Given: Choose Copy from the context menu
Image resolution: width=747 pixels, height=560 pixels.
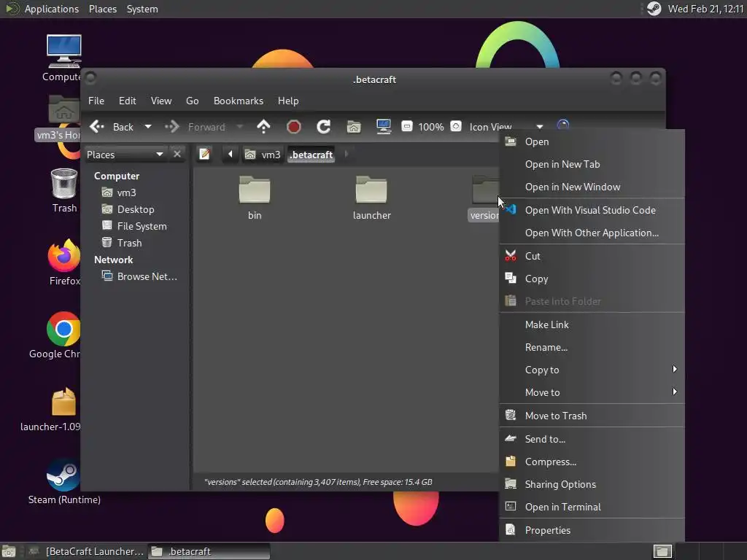Looking at the screenshot, I should pyautogui.click(x=592, y=279).
